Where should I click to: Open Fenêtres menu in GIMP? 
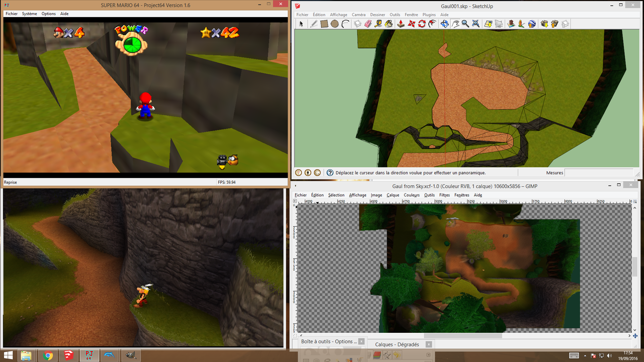[462, 195]
